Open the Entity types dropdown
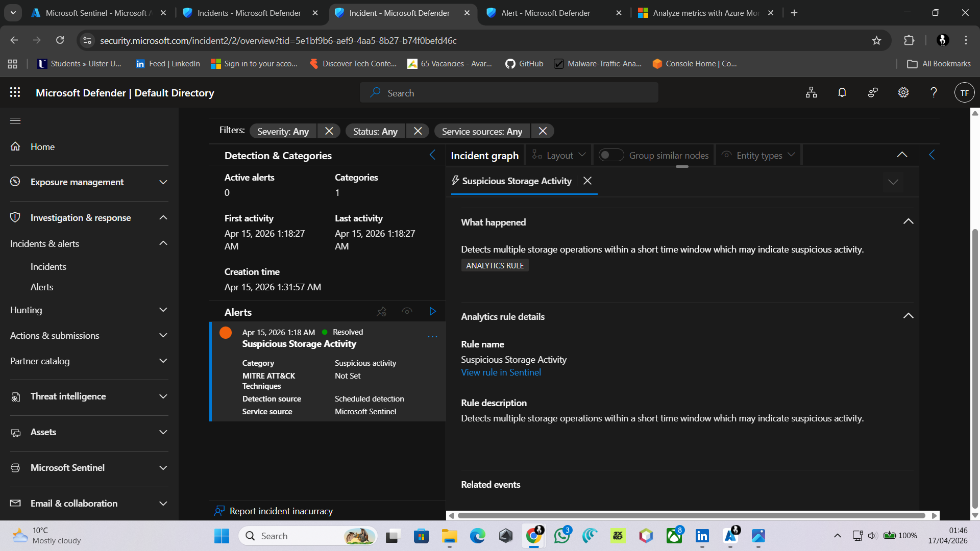The height and width of the screenshot is (551, 980). coord(759,155)
